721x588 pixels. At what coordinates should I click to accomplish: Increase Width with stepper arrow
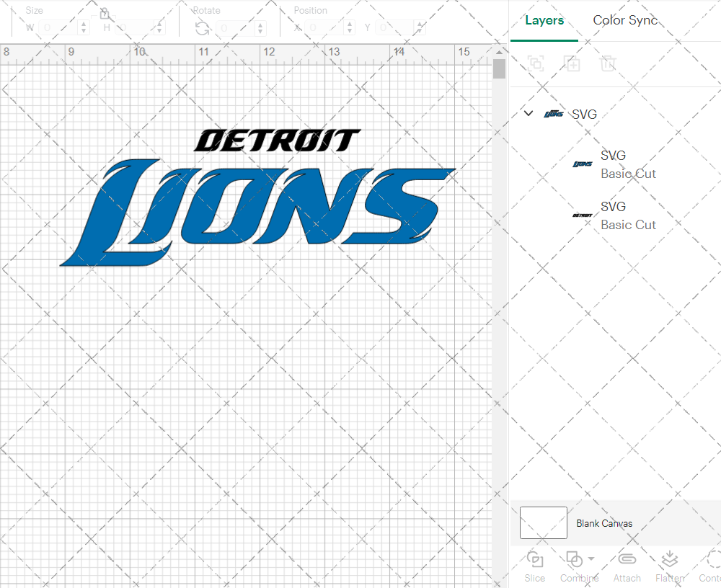pos(83,24)
